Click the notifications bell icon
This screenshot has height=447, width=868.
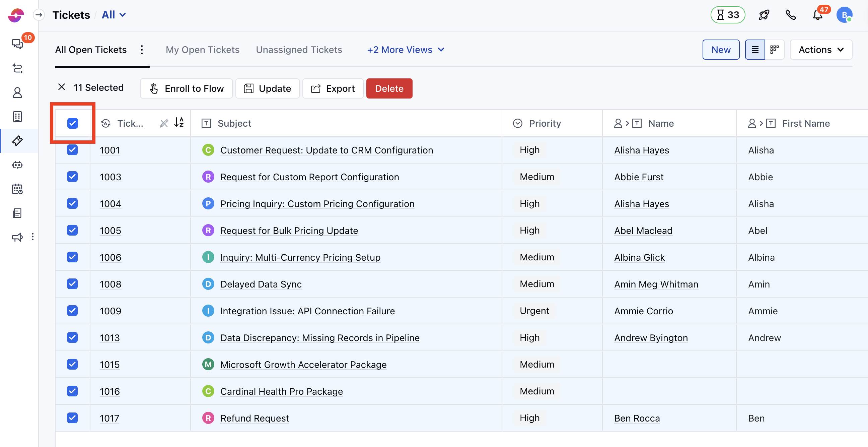coord(817,15)
